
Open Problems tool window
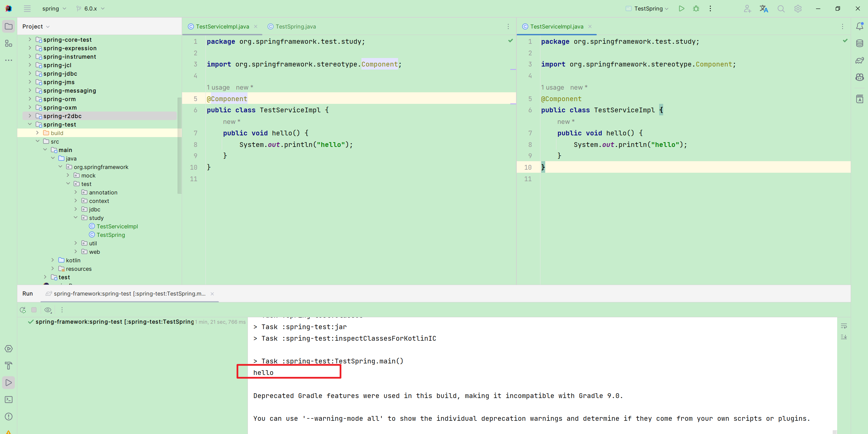pos(9,417)
